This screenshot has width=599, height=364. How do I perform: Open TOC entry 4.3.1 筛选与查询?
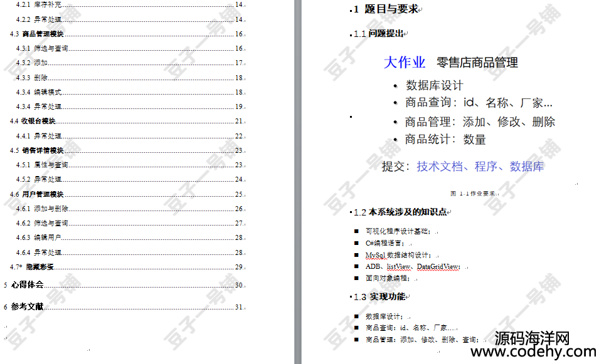click(x=130, y=48)
